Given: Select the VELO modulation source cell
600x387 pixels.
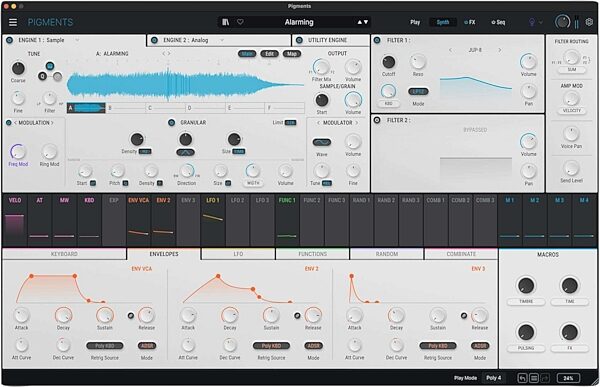Looking at the screenshot, I should click(15, 220).
